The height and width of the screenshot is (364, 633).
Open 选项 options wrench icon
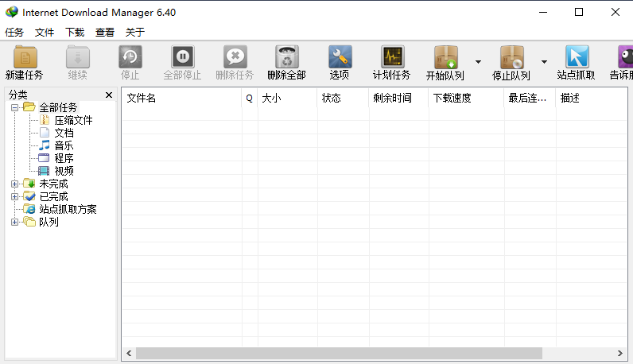point(340,57)
